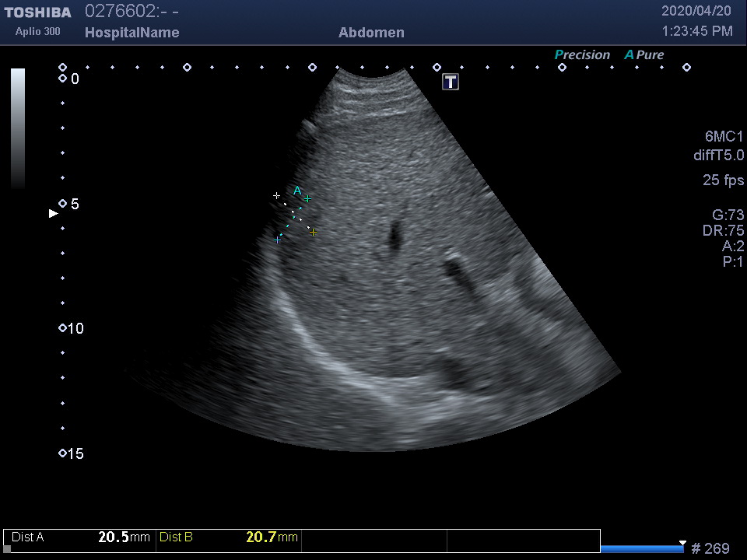Open the G:73 gain setting
Screen dimensions: 747x560
click(x=728, y=215)
